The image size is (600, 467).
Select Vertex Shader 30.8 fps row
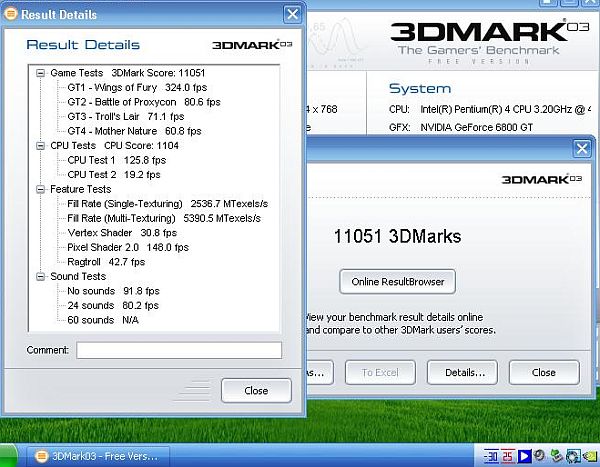click(122, 233)
